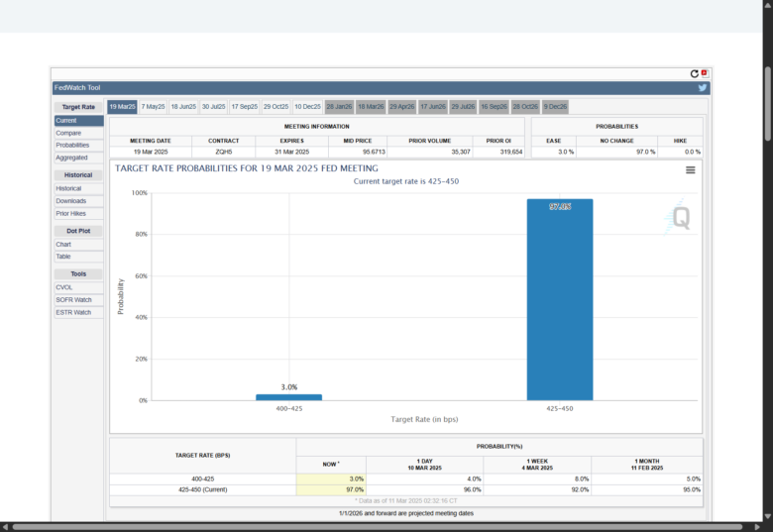Click the Twitter bird icon
773x532 pixels.
pos(703,88)
